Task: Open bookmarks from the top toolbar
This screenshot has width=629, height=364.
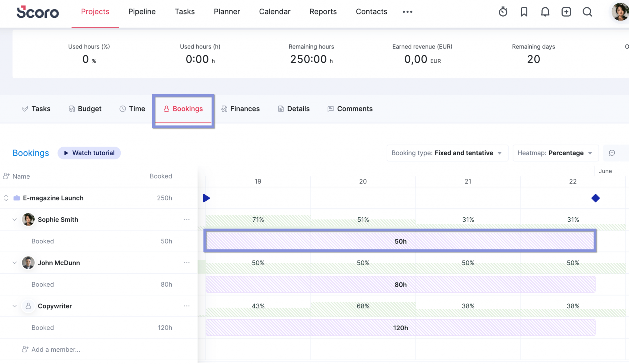Action: coord(524,12)
